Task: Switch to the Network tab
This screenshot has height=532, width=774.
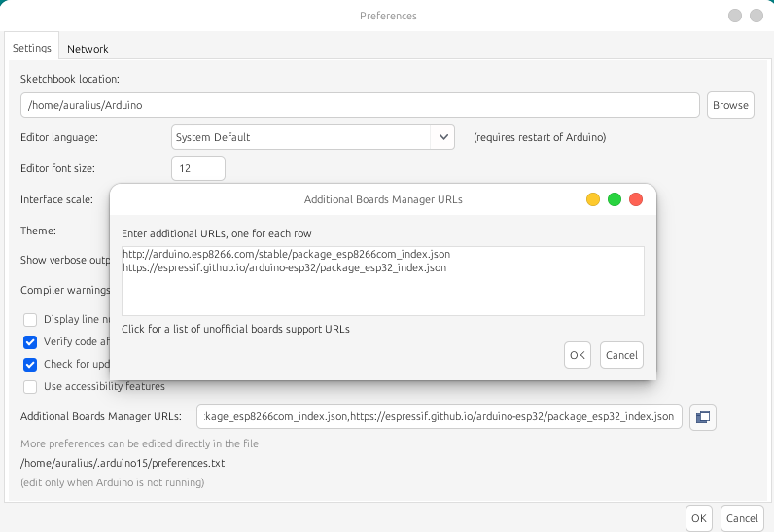Action: click(88, 49)
